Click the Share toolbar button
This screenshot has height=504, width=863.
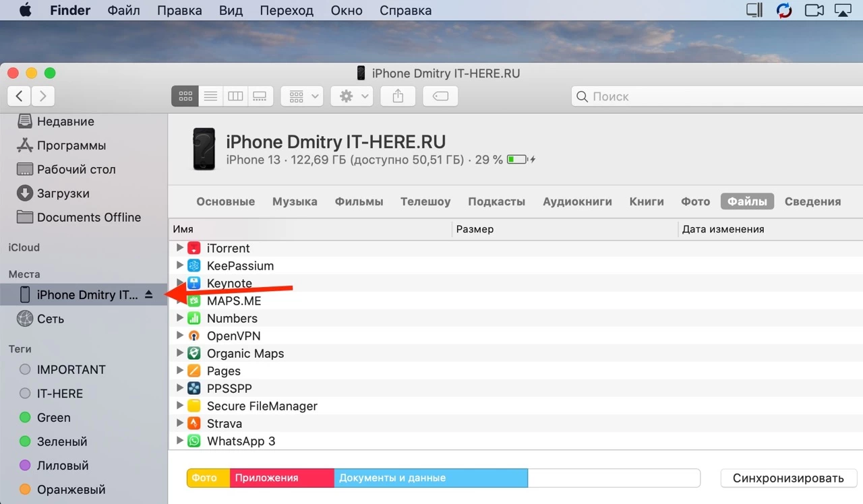(398, 96)
